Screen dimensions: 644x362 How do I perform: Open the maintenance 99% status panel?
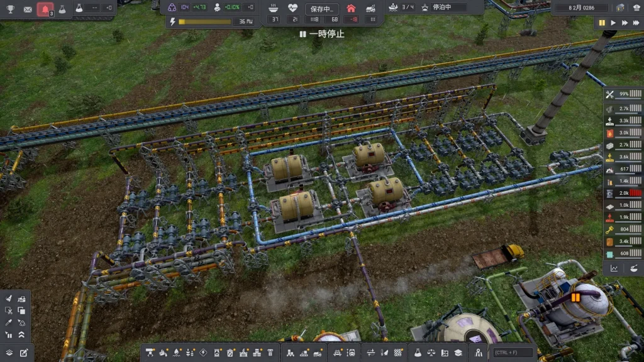click(624, 94)
